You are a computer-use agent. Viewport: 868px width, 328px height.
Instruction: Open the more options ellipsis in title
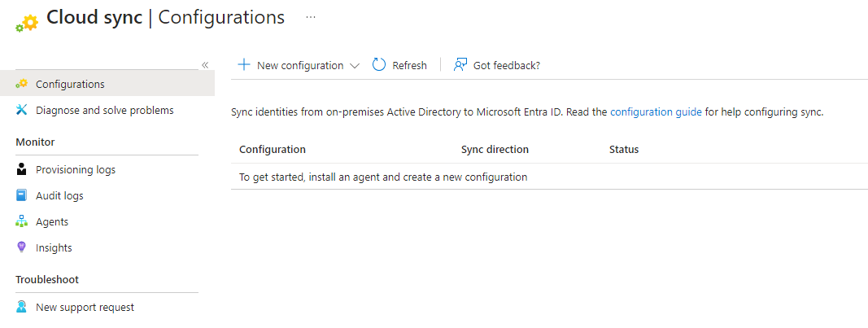311,17
